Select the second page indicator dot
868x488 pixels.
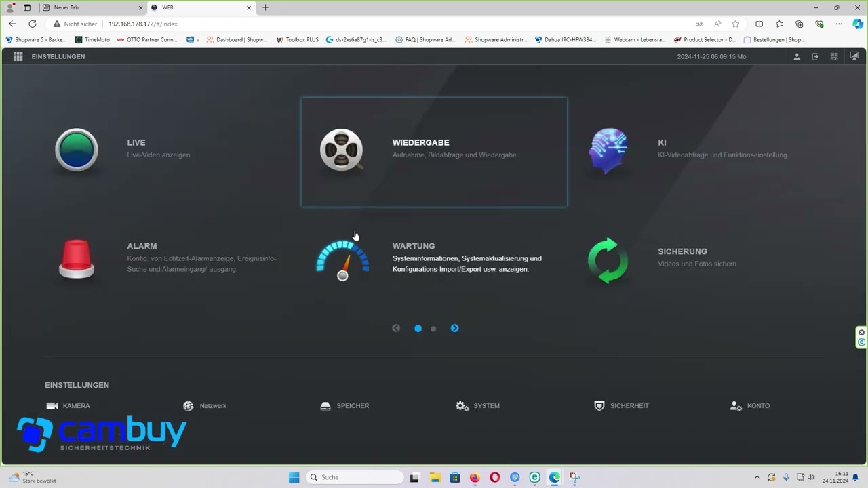[433, 329]
